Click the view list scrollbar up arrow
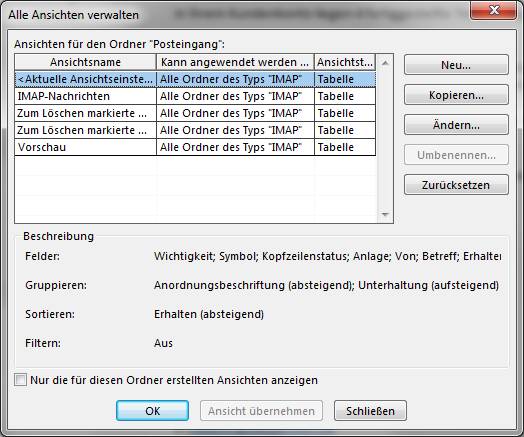 click(385, 63)
